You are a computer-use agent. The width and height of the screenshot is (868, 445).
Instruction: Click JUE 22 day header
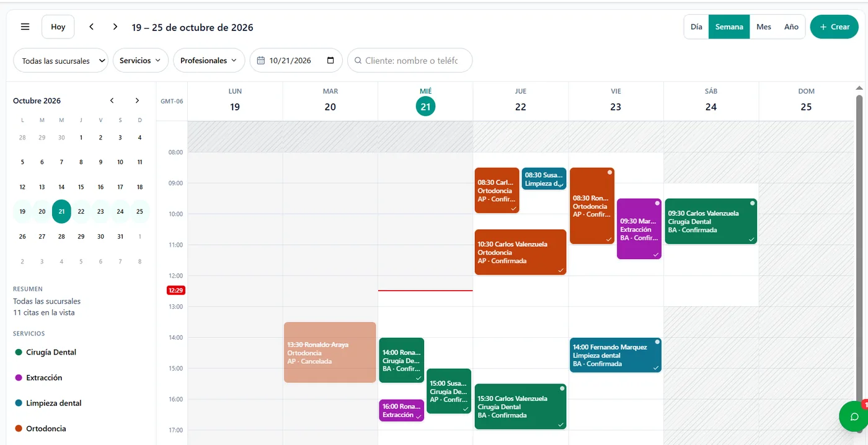[521, 100]
